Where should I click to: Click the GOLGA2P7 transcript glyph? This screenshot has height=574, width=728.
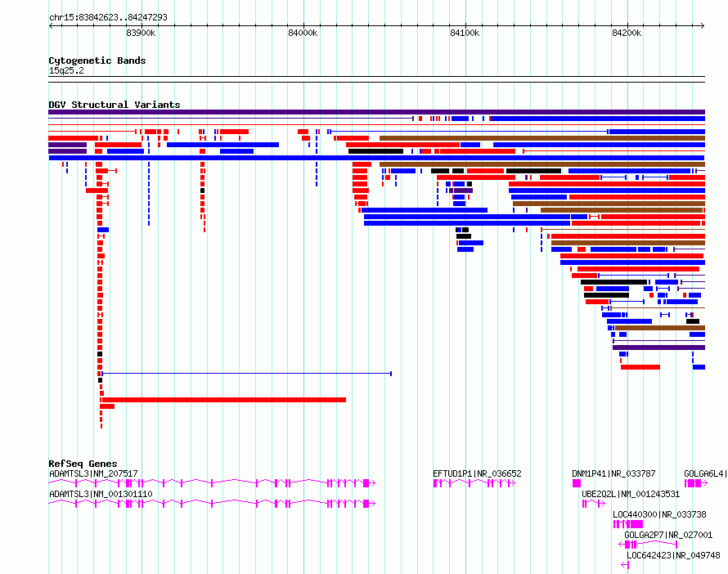point(648,545)
